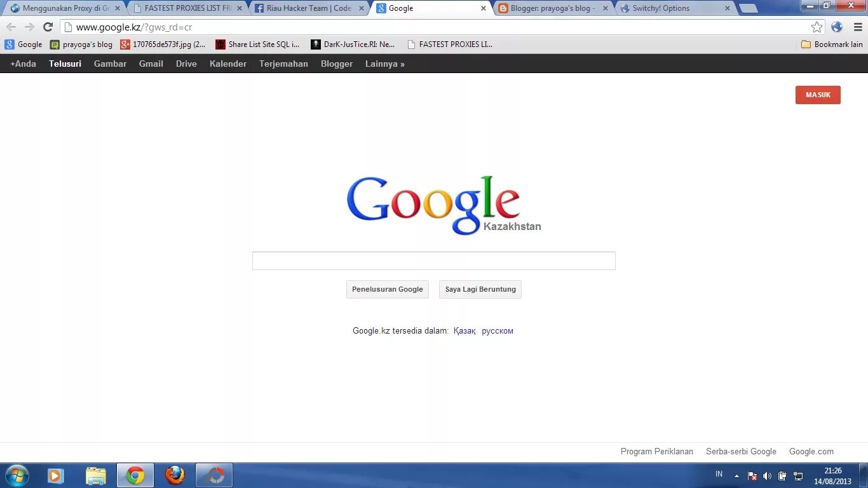Click +Anda in the Google bar

pyautogui.click(x=23, y=64)
